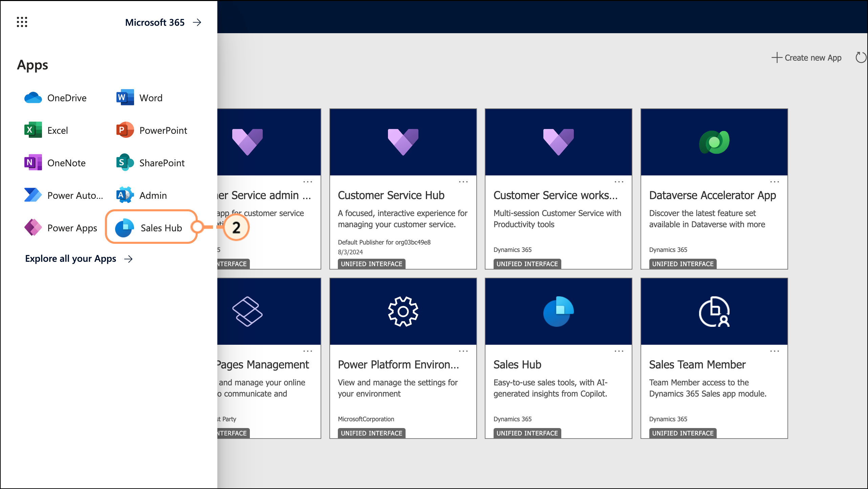The width and height of the screenshot is (868, 489).
Task: Open more options for Customer Service Hub
Action: (x=463, y=182)
